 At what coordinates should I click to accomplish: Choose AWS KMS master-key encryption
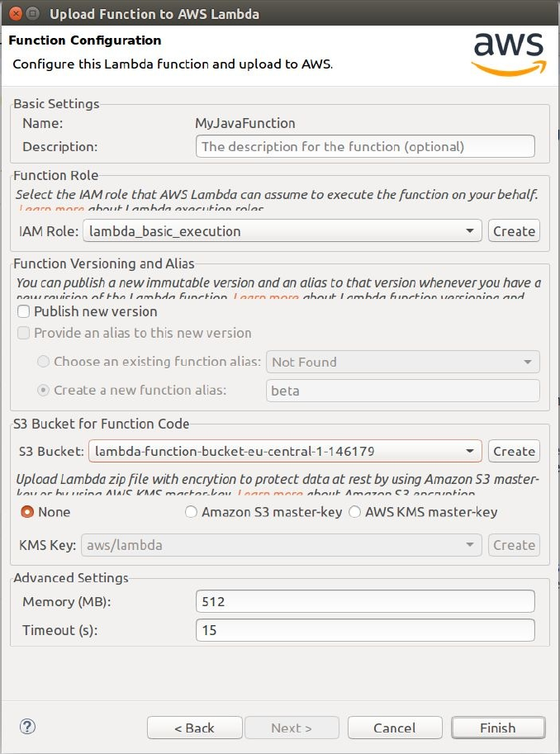click(x=355, y=512)
